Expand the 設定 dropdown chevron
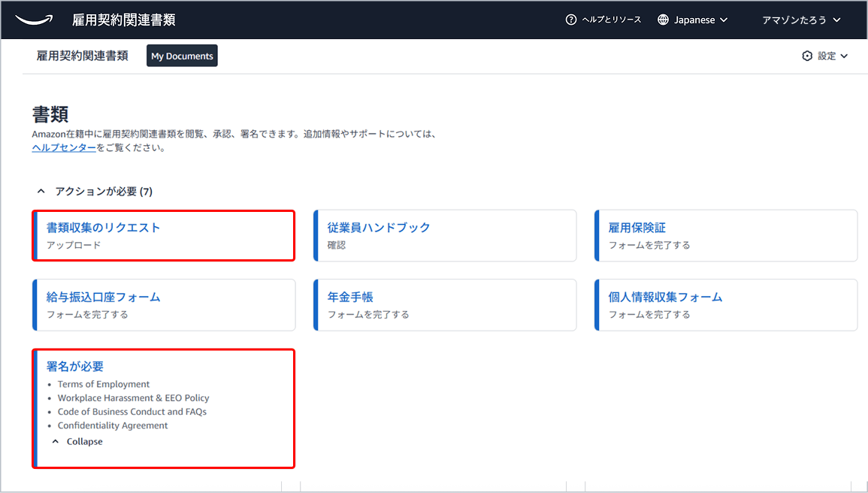The height and width of the screenshot is (493, 868). click(844, 56)
